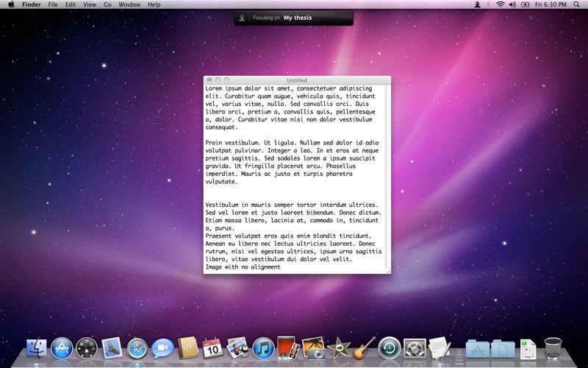588x368 pixels.
Task: Zoom the Untitled window
Action: click(x=226, y=80)
